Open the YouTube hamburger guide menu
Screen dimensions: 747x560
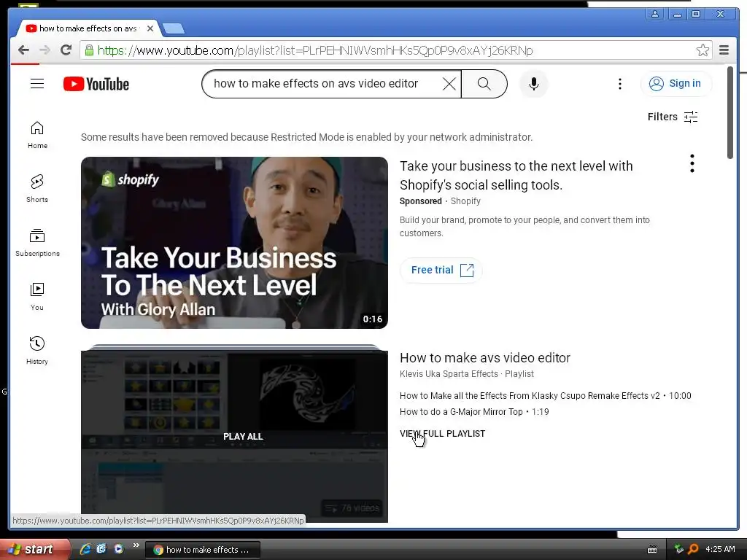(x=37, y=84)
